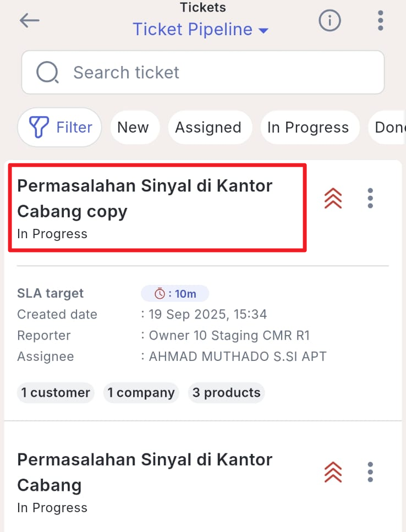Click the '1 customer' chip
This screenshot has height=532, width=406.
pos(56,393)
